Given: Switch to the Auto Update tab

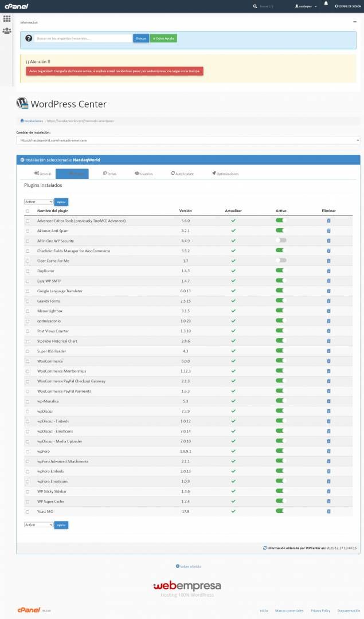Looking at the screenshot, I should pyautogui.click(x=182, y=173).
